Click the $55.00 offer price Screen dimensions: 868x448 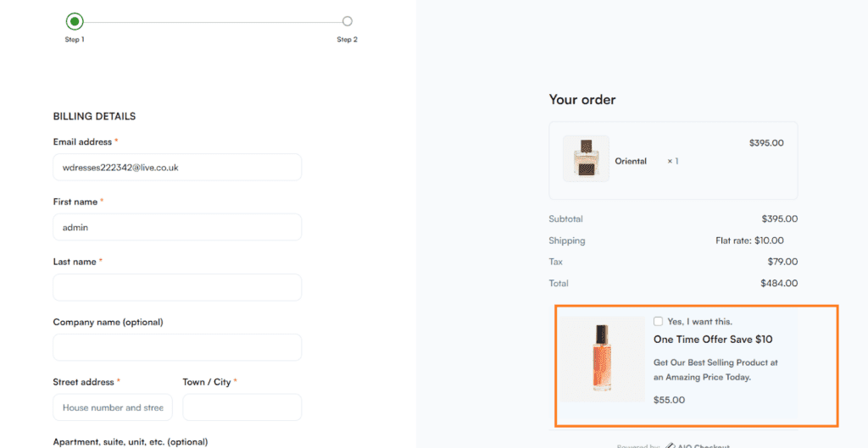click(670, 400)
